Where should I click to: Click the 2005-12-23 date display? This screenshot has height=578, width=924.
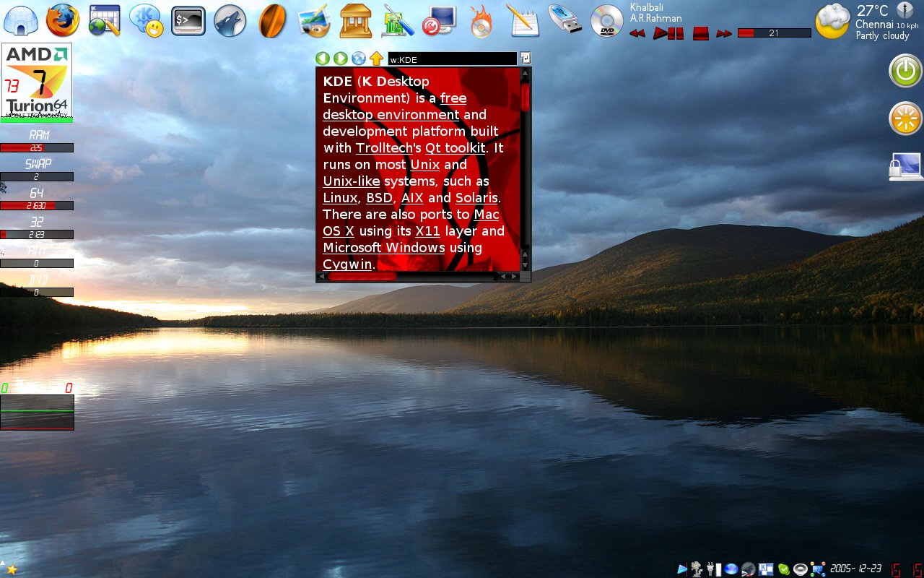pos(855,569)
